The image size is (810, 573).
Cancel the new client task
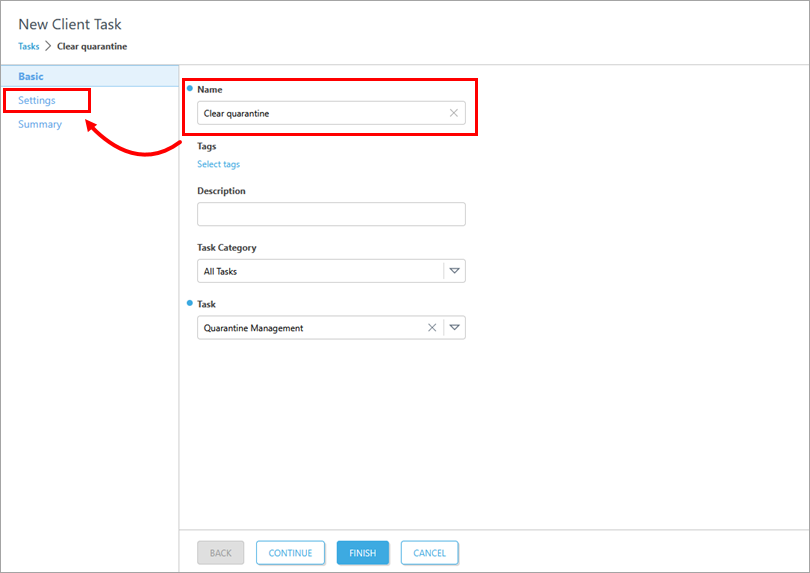click(429, 553)
